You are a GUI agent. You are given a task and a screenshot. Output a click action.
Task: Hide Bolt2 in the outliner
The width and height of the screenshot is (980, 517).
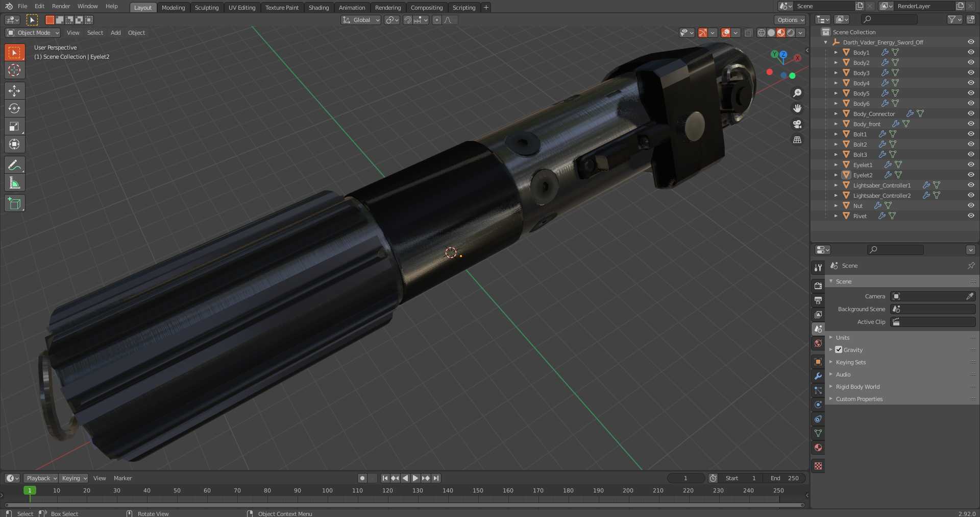[x=971, y=144]
